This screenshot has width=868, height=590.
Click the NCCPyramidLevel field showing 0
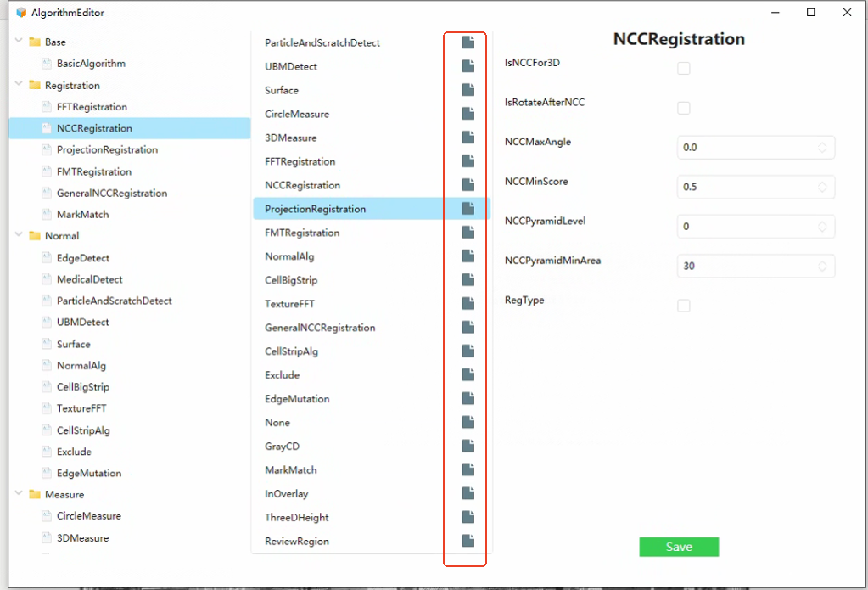756,227
